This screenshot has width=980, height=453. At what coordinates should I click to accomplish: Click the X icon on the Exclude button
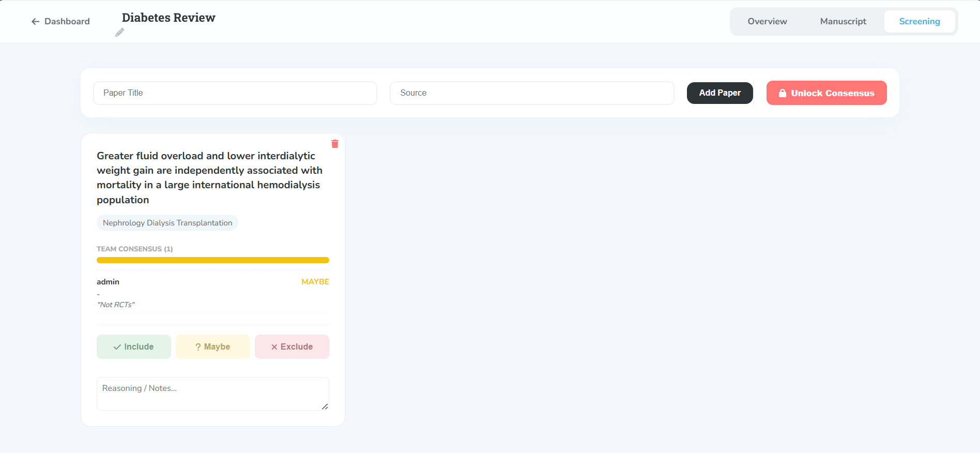[274, 347]
